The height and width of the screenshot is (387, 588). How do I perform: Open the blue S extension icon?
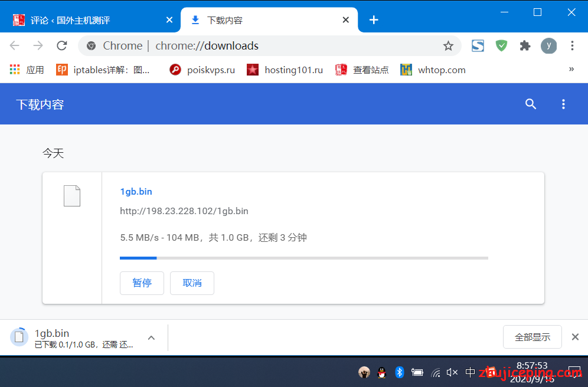(478, 45)
